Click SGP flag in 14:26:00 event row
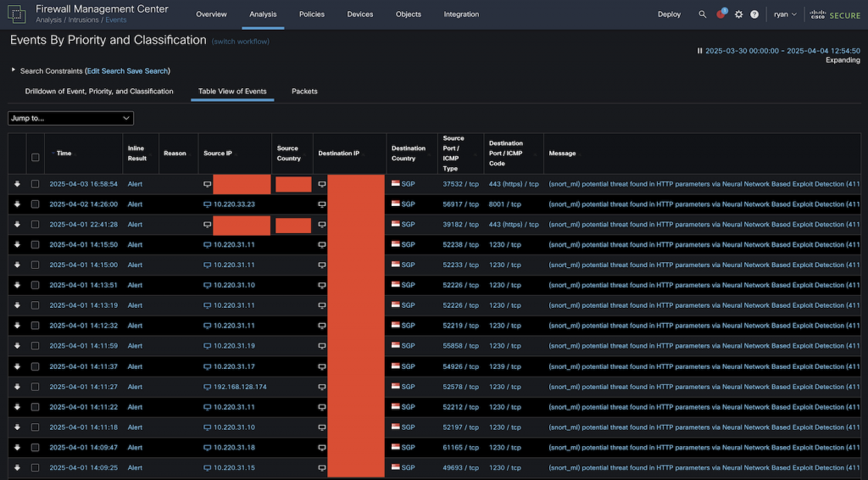Viewport: 868px width, 480px height. 395,204
